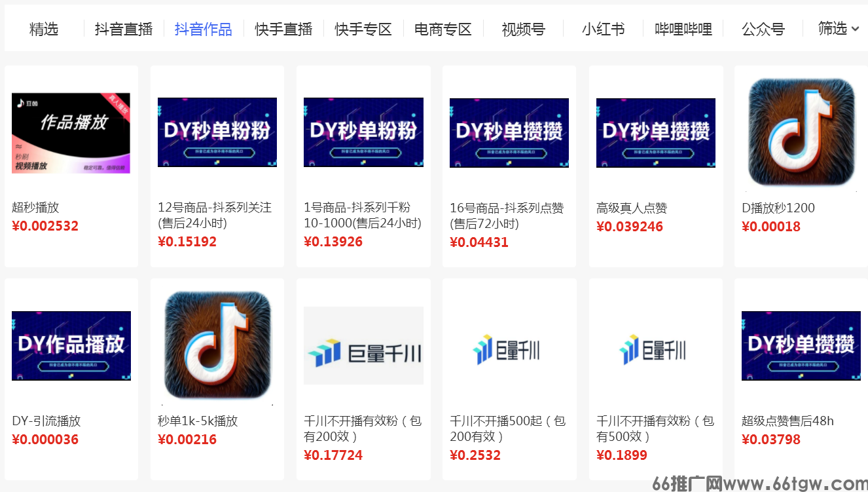Image resolution: width=868 pixels, height=492 pixels.
Task: Click the Douyin note icon thumbnail for D播放秒1200
Action: [800, 132]
